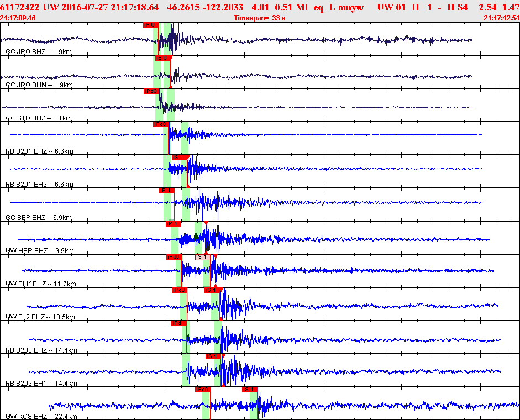Image resolution: width=520 pixels, height=420 pixels.
Task: Click the iS 1 pick flag on KOS EHZ
Action: [x=250, y=390]
